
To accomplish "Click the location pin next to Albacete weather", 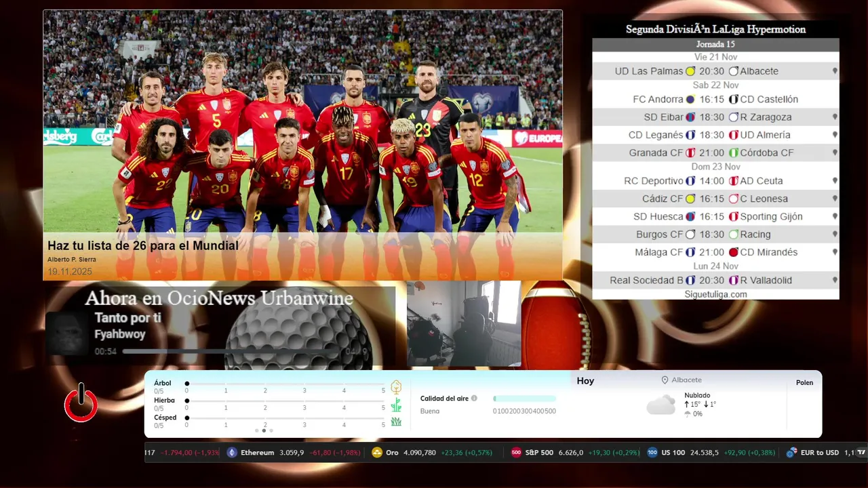I will (x=665, y=380).
